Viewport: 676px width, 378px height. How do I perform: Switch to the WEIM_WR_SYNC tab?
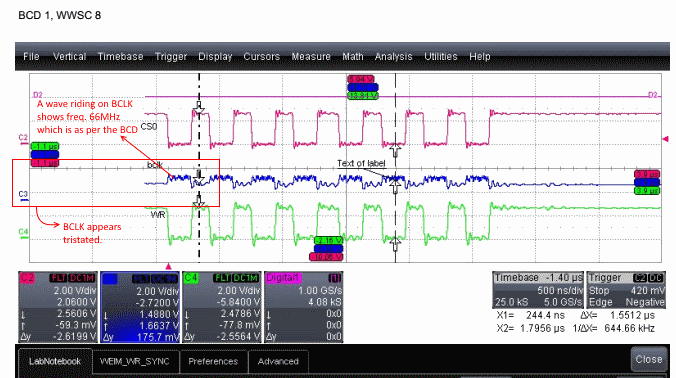tap(135, 361)
